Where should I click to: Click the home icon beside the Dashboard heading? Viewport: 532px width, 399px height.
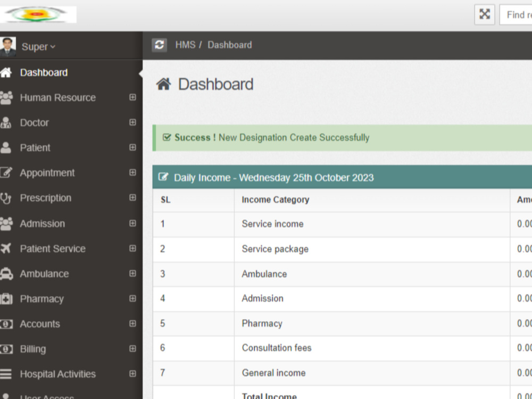163,84
